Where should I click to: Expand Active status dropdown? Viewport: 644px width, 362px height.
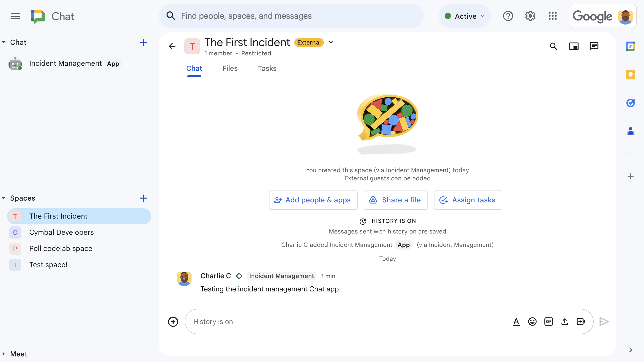[x=464, y=16]
